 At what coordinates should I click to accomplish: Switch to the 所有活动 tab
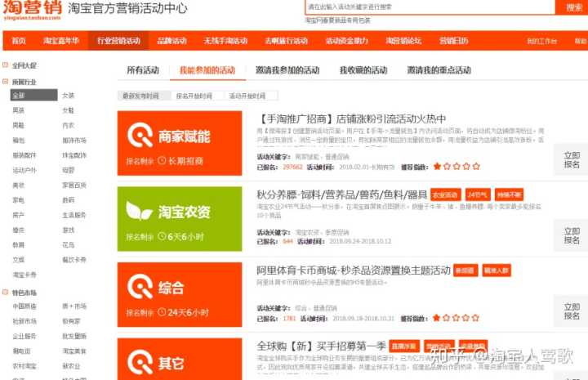pyautogui.click(x=143, y=70)
